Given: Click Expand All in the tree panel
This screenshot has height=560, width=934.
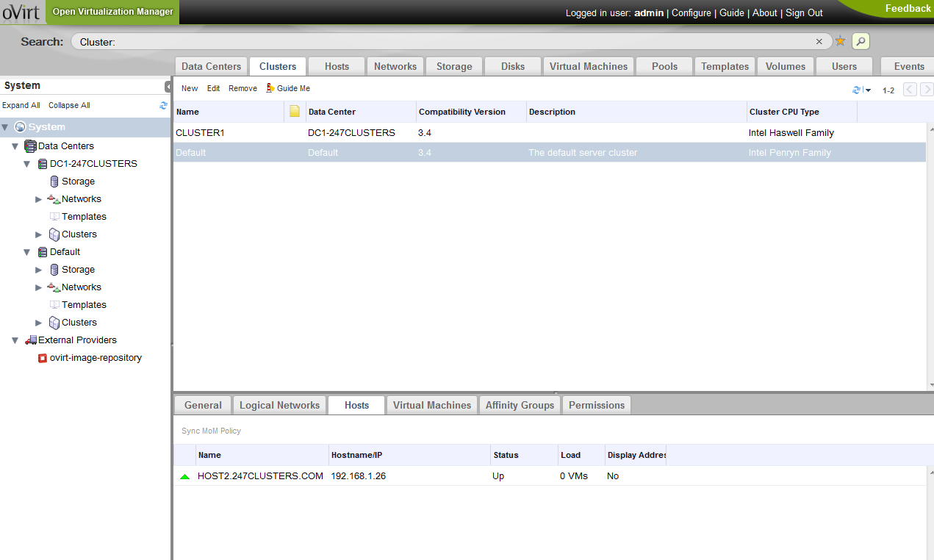Looking at the screenshot, I should 21,106.
